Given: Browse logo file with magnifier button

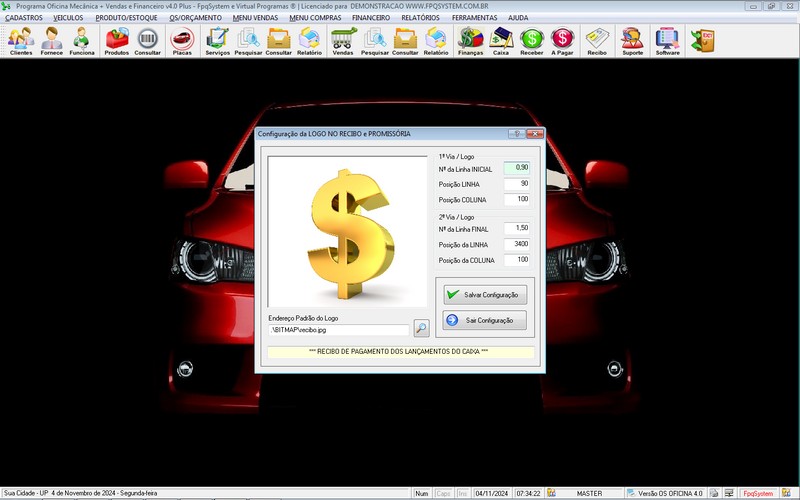Looking at the screenshot, I should tap(421, 328).
